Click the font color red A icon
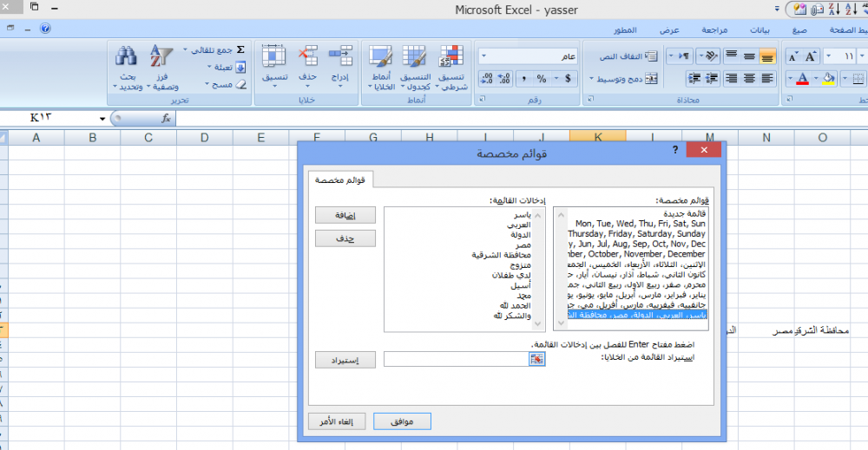Image resolution: width=868 pixels, height=450 pixels. pos(802,79)
